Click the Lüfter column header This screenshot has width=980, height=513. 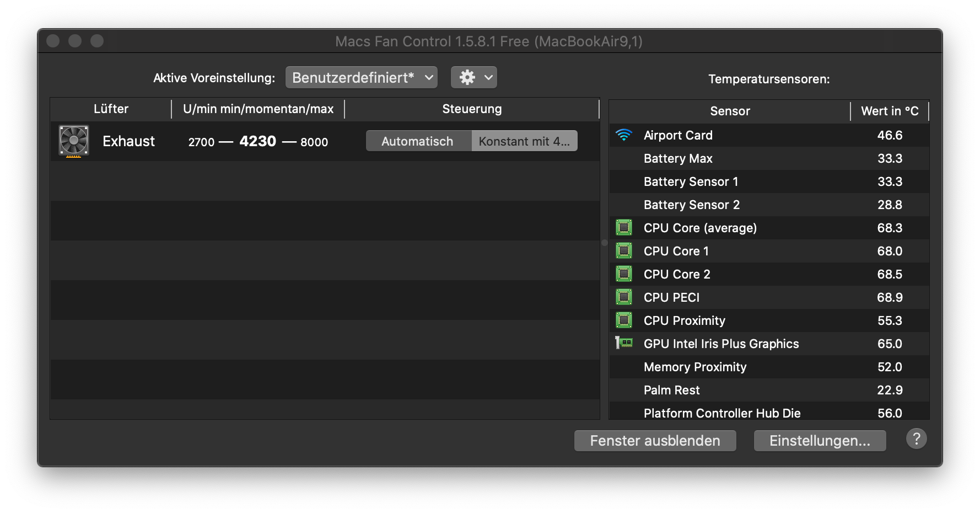pos(111,109)
